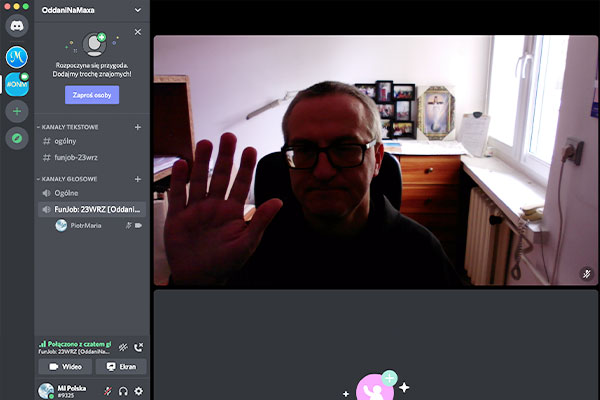Open User Settings gear icon
Screen dimensions: 600x400
click(x=139, y=391)
